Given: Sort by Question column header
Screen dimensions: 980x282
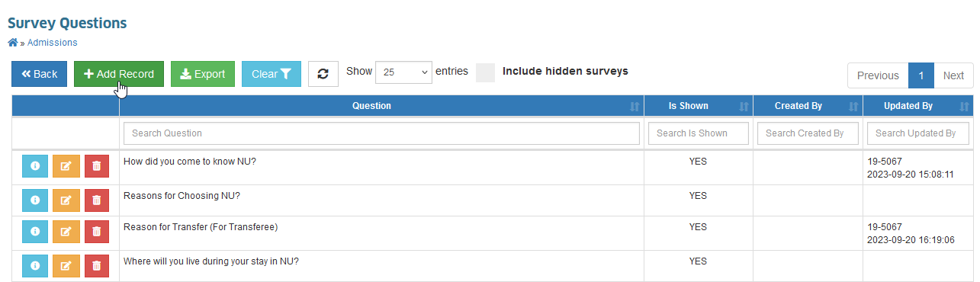Looking at the screenshot, I should pos(381,106).
